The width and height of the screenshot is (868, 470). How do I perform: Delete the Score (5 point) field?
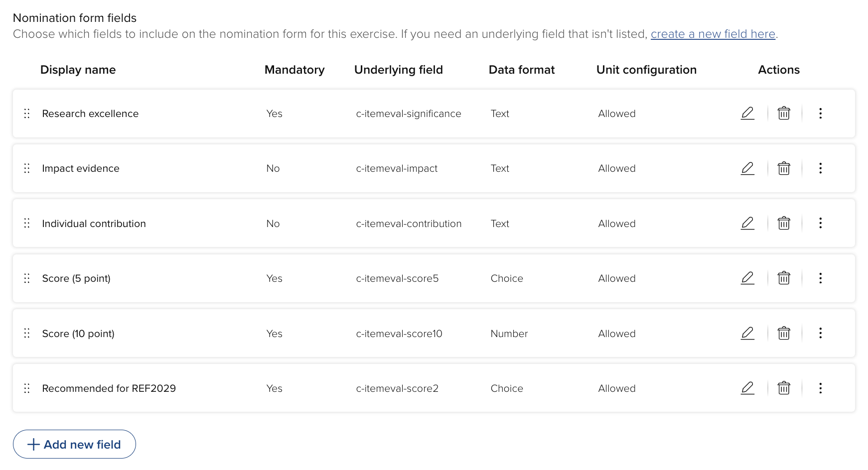[x=784, y=278]
